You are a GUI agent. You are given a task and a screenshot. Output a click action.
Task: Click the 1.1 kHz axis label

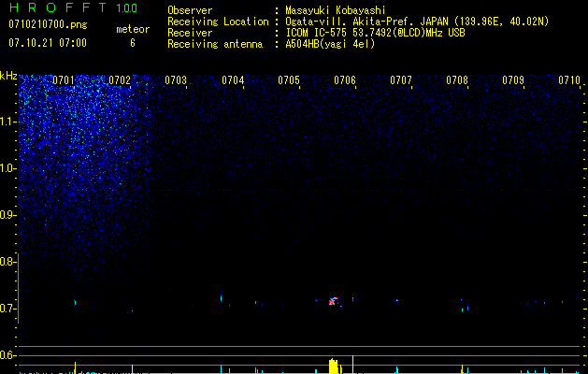click(8, 122)
